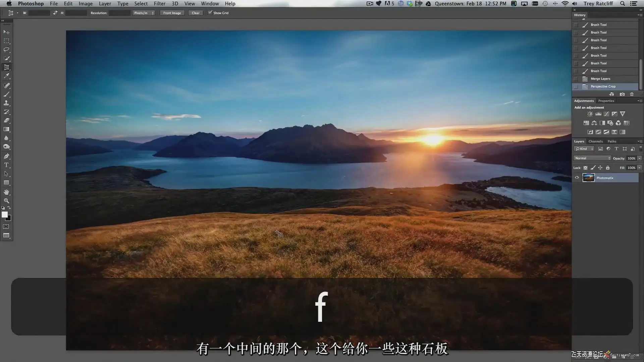Select the Merge Layers history state

[x=605, y=79]
